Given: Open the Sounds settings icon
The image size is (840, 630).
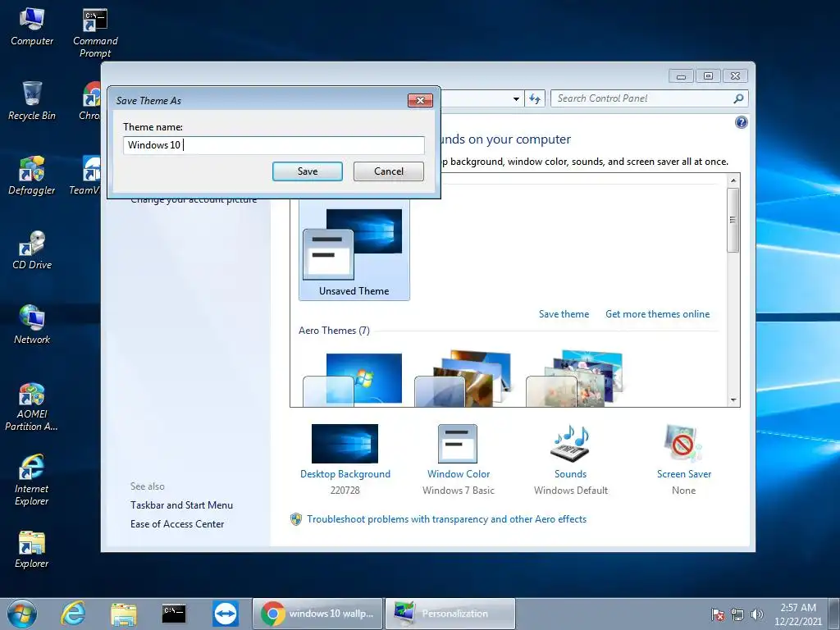Looking at the screenshot, I should (570, 443).
